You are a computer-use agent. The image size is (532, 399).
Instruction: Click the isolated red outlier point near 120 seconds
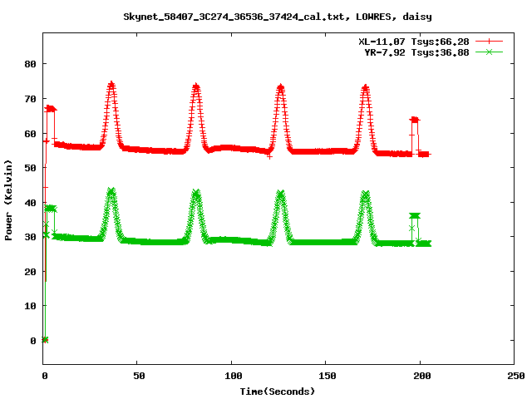269,157
